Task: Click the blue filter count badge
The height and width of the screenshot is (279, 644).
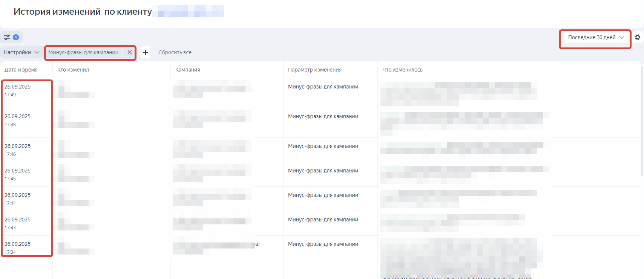Action: point(16,37)
